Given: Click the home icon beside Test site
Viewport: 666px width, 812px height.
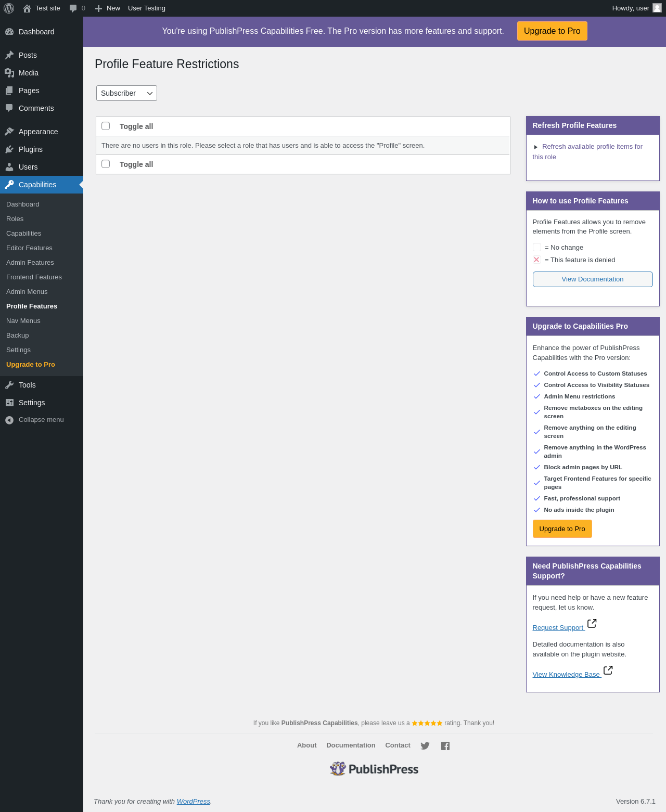Looking at the screenshot, I should pyautogui.click(x=27, y=8).
